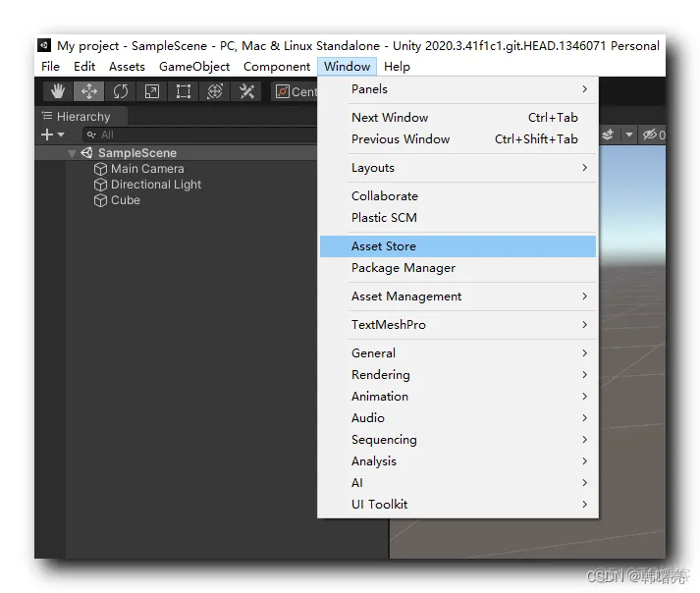Select the Transform tool
Viewport: 700px width, 593px height.
(215, 91)
